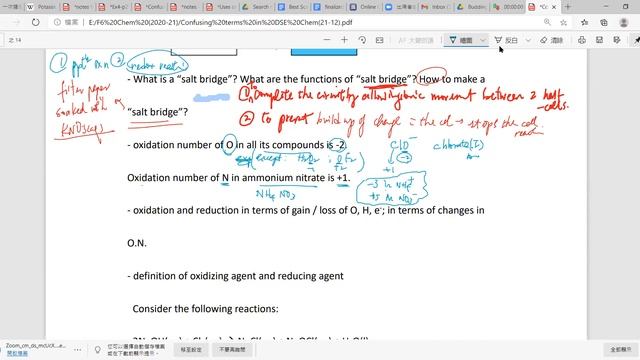Click text "Consider the following reactions:"
This screenshot has width=640, height=360.
(205, 309)
